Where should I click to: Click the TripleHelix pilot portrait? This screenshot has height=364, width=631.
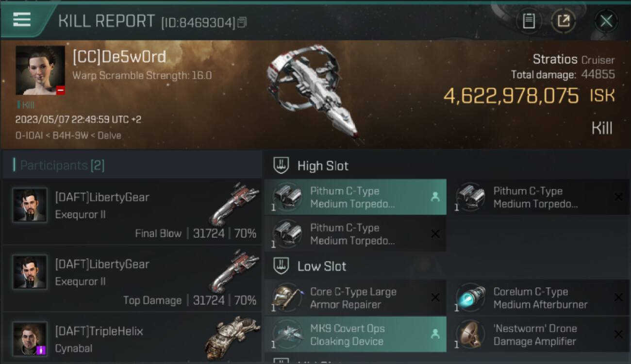(x=30, y=339)
